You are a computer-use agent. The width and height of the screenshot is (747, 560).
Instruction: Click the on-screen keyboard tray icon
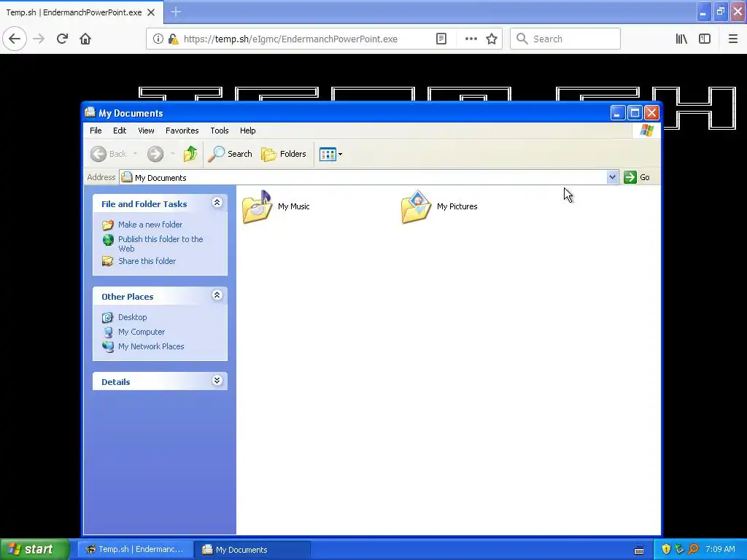[639, 550]
